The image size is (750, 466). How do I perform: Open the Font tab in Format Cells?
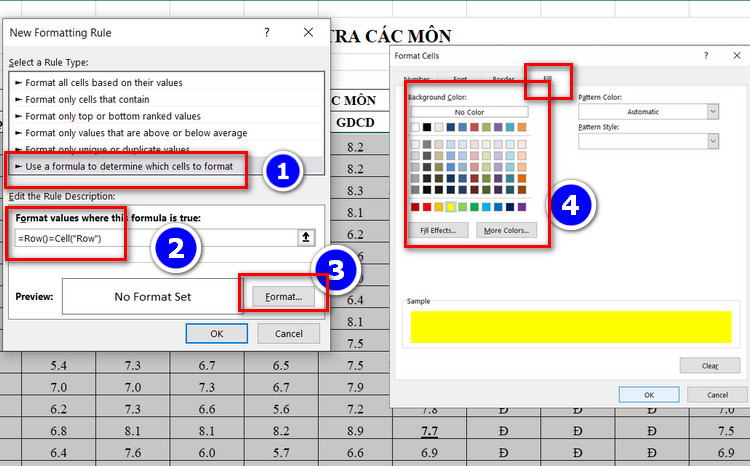459,78
